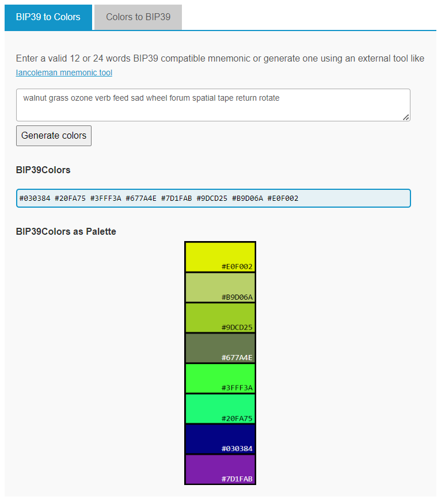Select the BIP39 to Colors tab
Image resolution: width=445 pixels, height=504 pixels.
coord(48,17)
